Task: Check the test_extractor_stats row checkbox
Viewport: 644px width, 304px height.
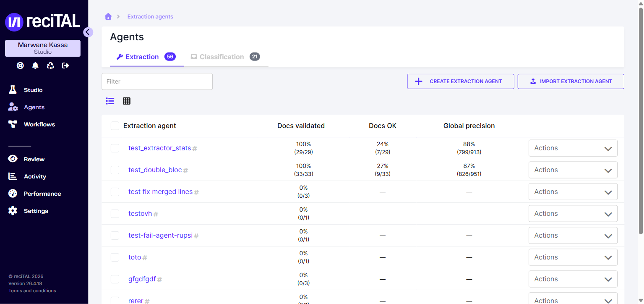Action: (x=115, y=148)
